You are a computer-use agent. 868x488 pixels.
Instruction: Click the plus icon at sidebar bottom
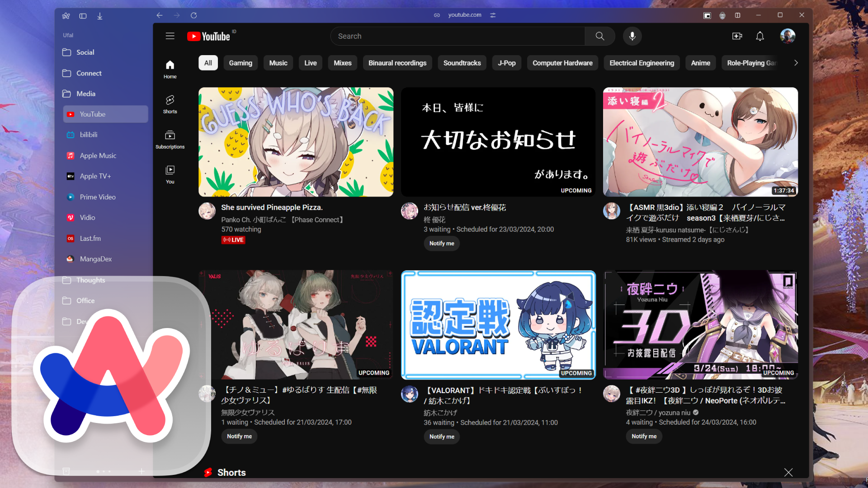pyautogui.click(x=142, y=471)
